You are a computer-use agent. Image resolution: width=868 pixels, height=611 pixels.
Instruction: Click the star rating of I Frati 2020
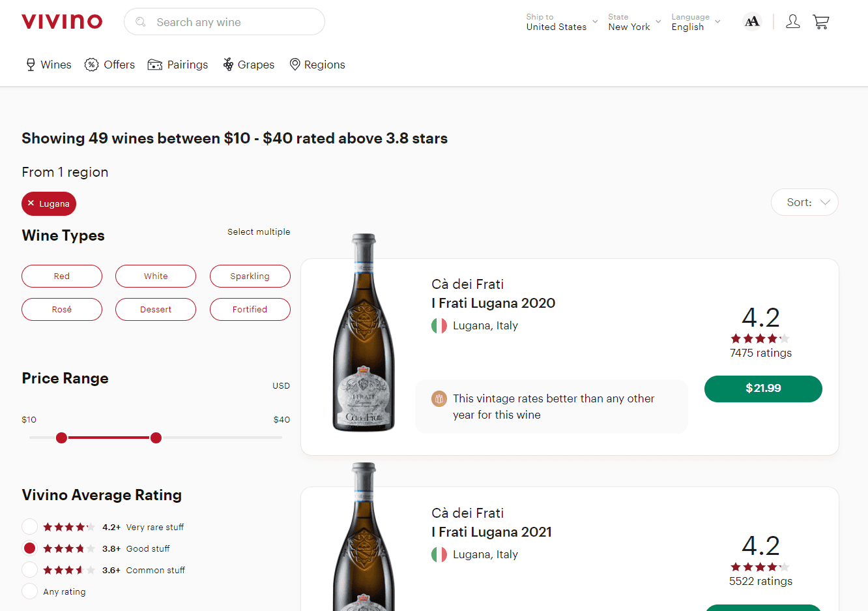coord(760,338)
